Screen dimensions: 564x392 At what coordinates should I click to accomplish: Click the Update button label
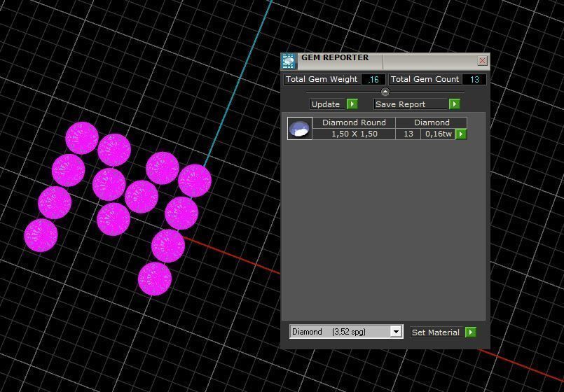(x=326, y=104)
